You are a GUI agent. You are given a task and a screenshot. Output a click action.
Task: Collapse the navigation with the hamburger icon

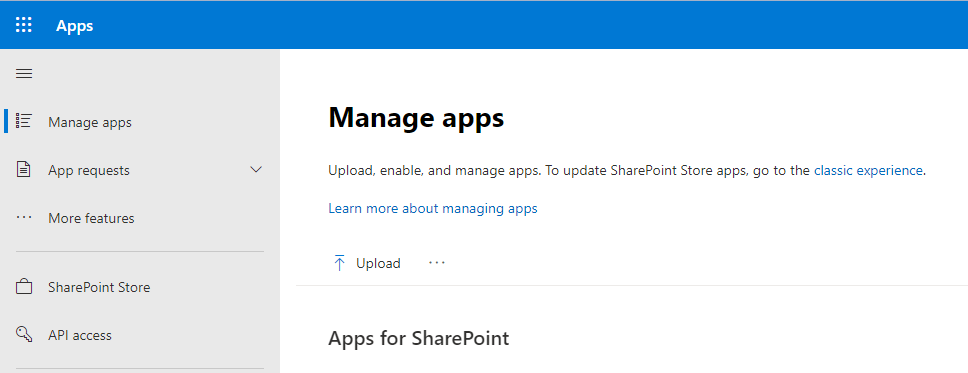tap(24, 74)
